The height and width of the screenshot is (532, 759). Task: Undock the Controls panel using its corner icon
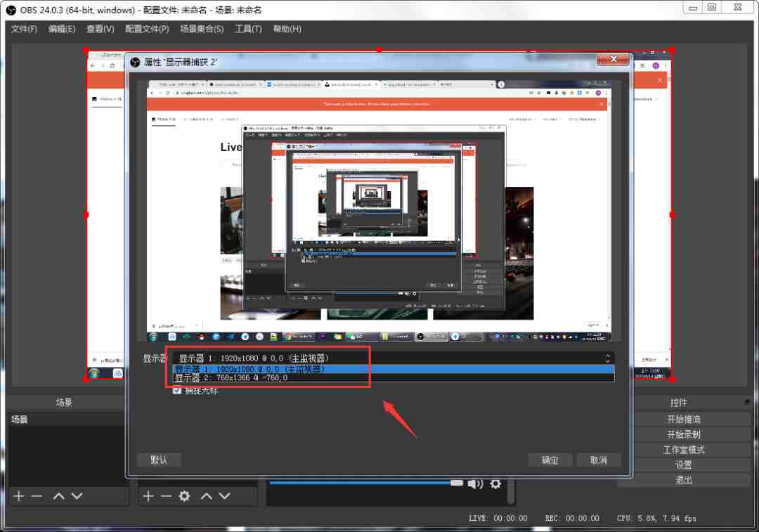(x=747, y=402)
